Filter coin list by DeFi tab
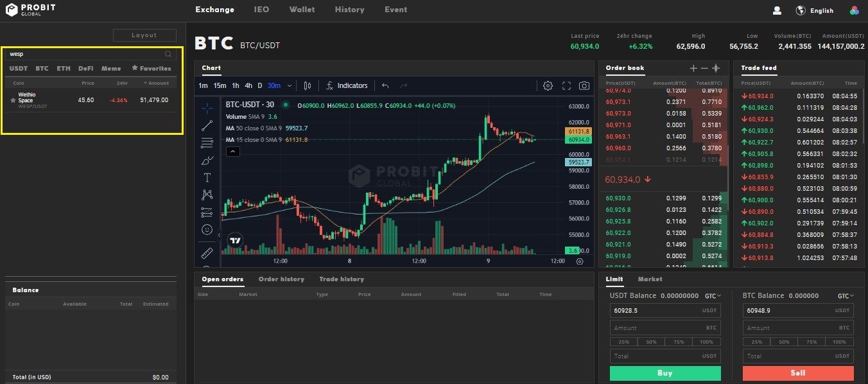 click(x=86, y=68)
